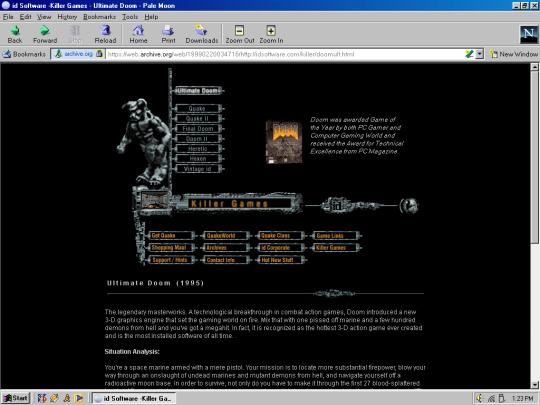Screen dimensions: 540x405
Task: Click the id logo graphic on the page
Action: click(338, 205)
